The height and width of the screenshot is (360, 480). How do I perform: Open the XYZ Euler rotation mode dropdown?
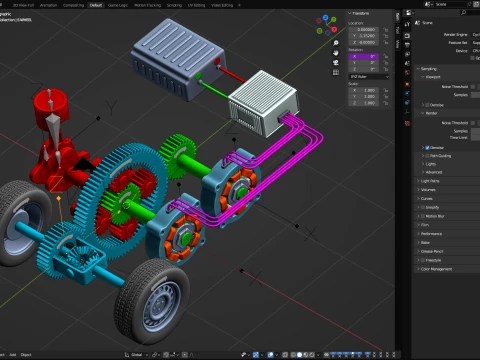click(369, 77)
